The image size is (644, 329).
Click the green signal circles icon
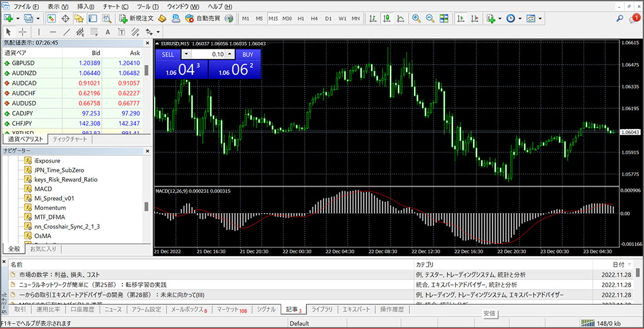229,18
